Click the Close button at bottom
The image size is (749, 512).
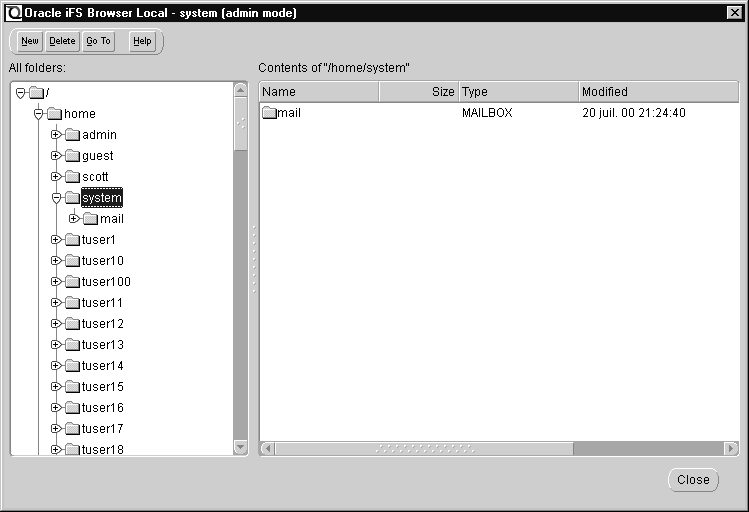(x=693, y=480)
